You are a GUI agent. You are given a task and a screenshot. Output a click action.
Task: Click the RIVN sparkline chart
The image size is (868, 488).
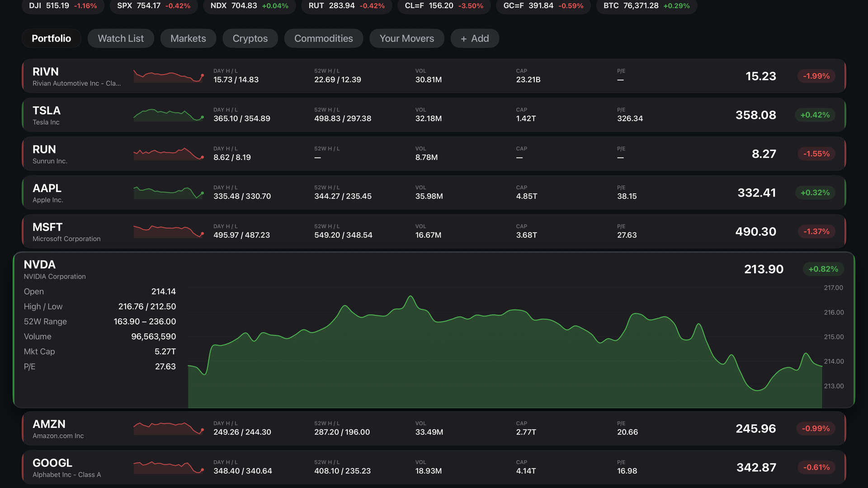169,76
